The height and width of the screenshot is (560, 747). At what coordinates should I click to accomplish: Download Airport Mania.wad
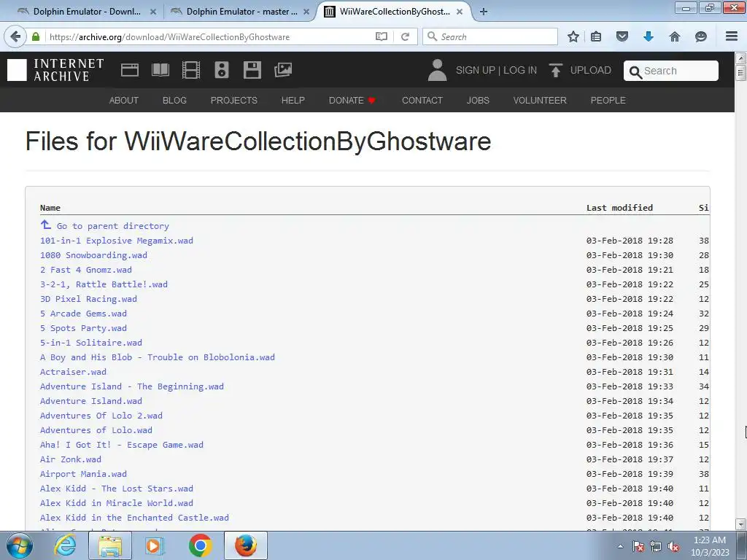tap(83, 474)
